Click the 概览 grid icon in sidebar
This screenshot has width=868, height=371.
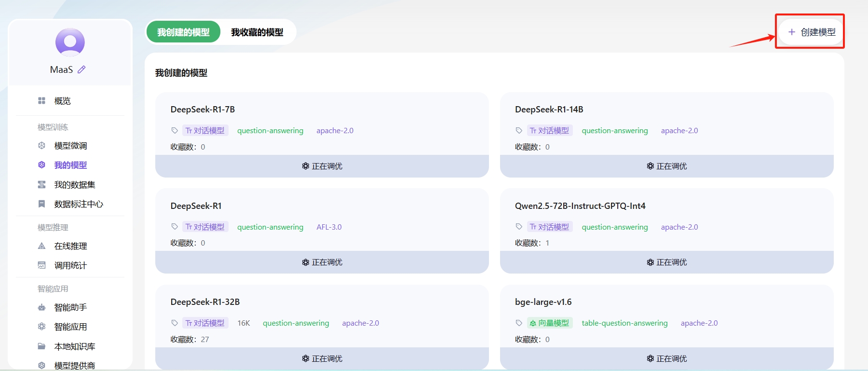41,100
